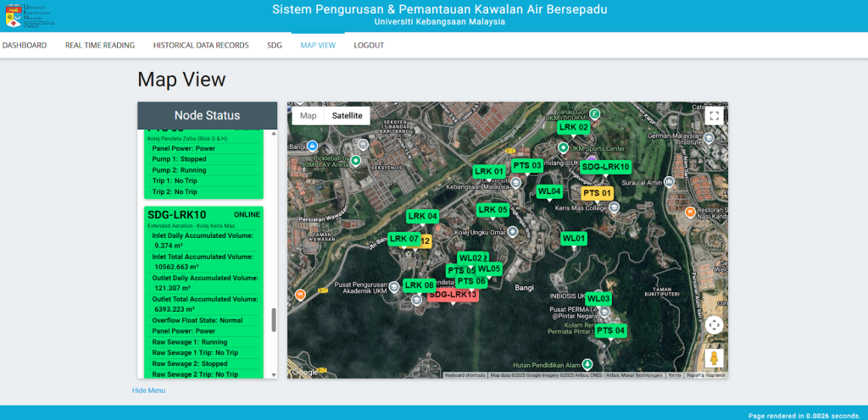This screenshot has height=420, width=868.
Task: Go to Historical Data Records tab
Action: pos(201,45)
